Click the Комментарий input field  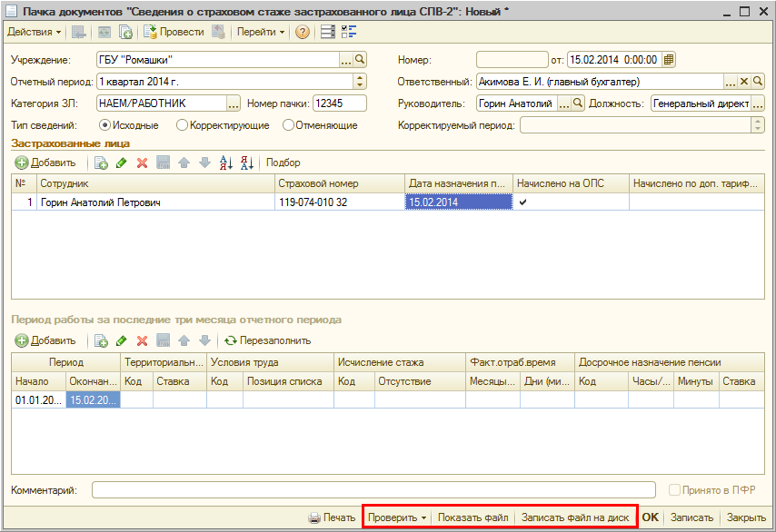pyautogui.click(x=373, y=490)
